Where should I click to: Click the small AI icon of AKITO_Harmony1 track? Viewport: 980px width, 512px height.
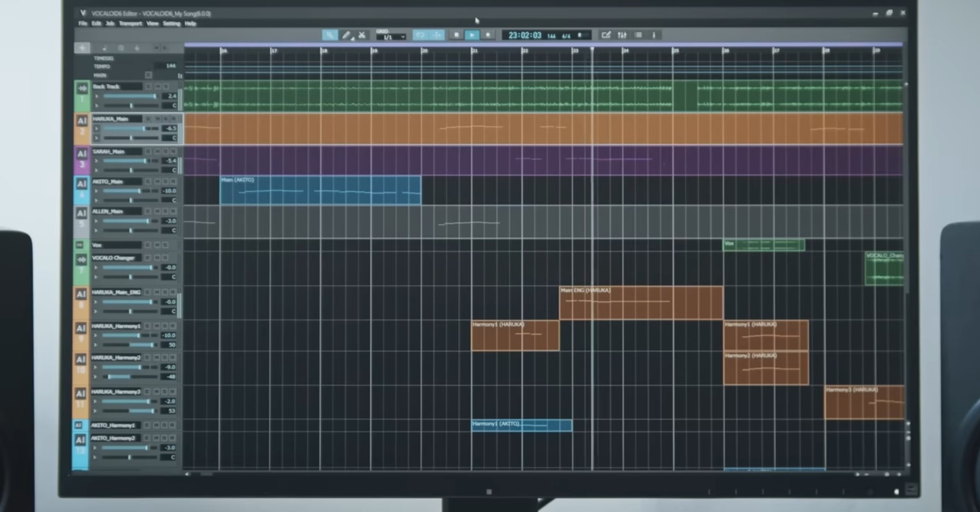click(x=78, y=425)
